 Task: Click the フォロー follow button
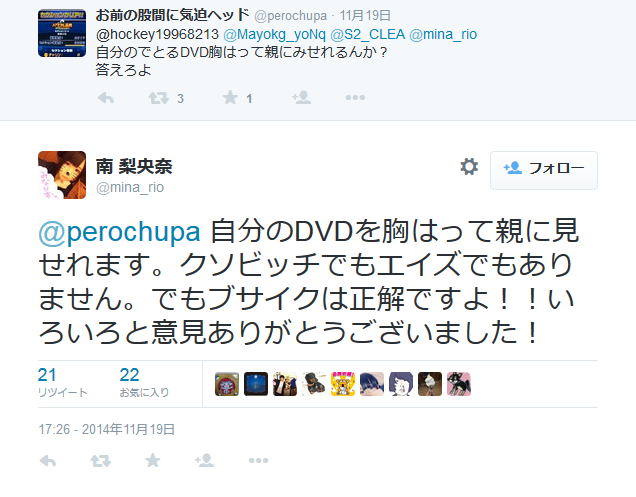pyautogui.click(x=544, y=170)
